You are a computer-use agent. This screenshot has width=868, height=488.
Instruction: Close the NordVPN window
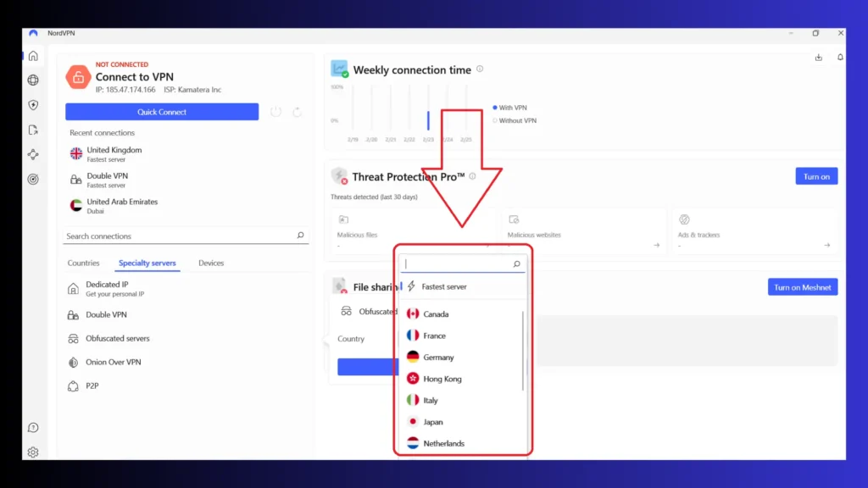840,33
